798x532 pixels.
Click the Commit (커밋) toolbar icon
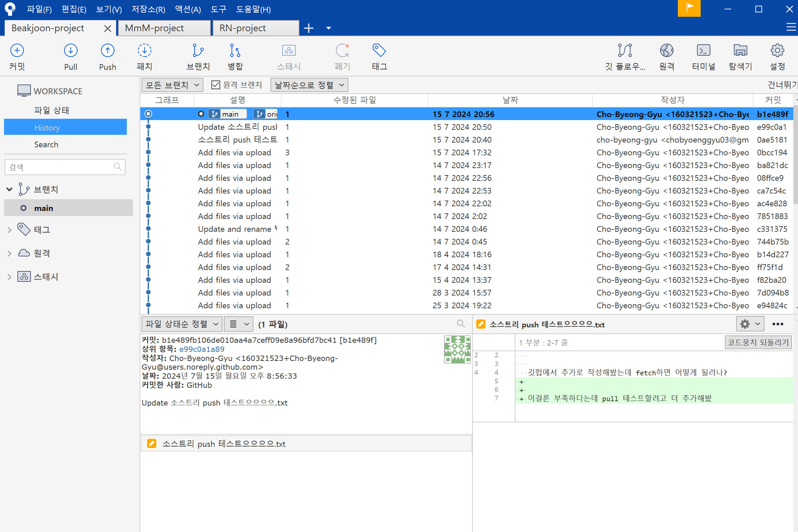(x=17, y=57)
